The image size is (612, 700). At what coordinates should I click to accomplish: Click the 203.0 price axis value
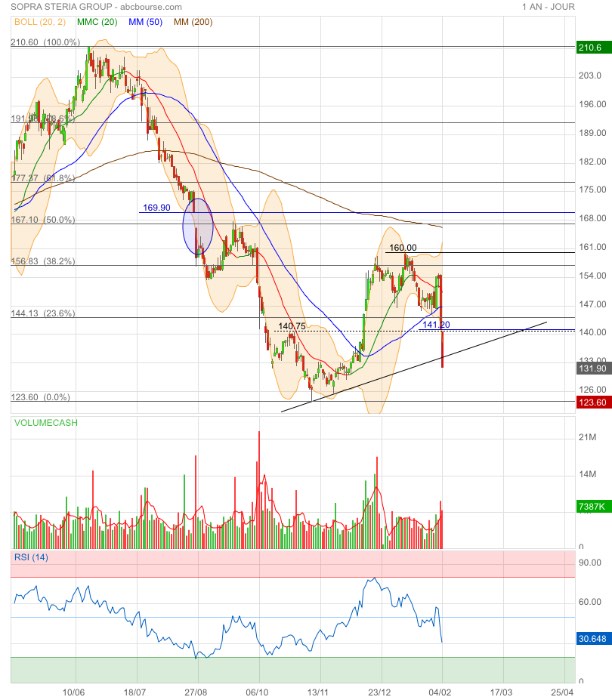tap(590, 75)
